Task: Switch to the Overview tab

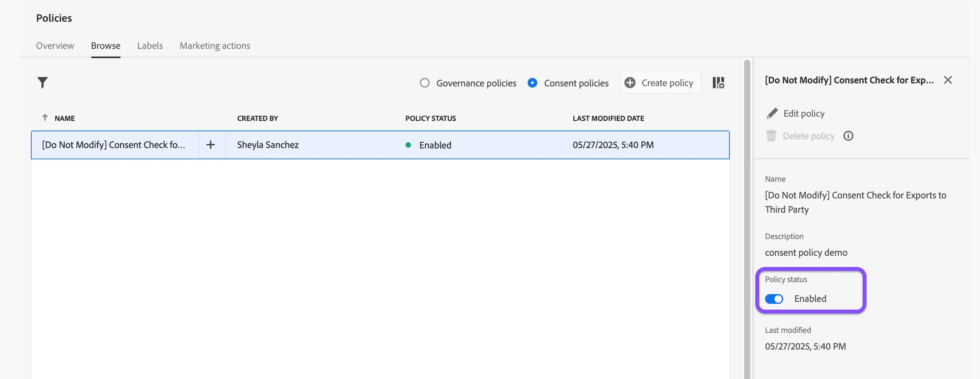Action: (x=55, y=46)
